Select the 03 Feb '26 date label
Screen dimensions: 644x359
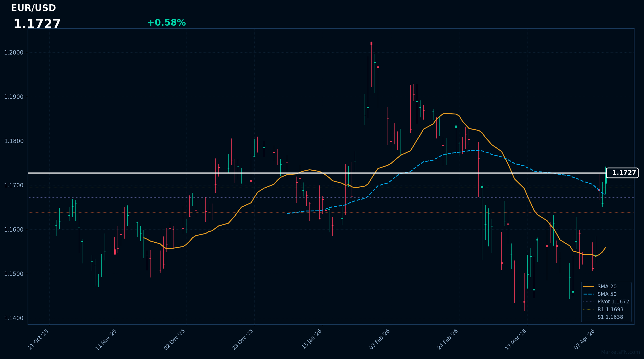pos(380,339)
